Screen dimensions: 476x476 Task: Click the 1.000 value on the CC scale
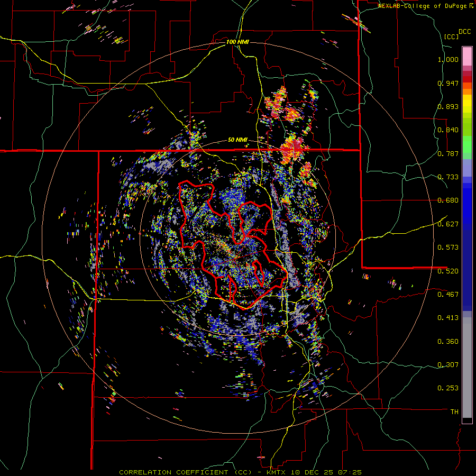click(448, 59)
